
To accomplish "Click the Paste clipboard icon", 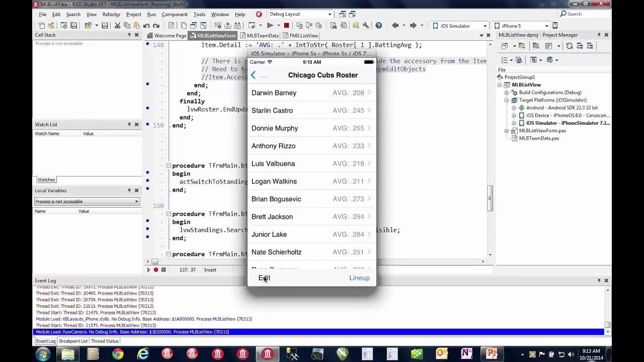I will pyautogui.click(x=137, y=25).
